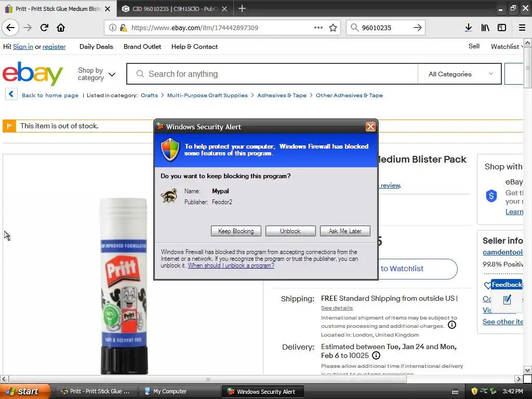Click the Mypal raccoon icon in the alert

[169, 196]
